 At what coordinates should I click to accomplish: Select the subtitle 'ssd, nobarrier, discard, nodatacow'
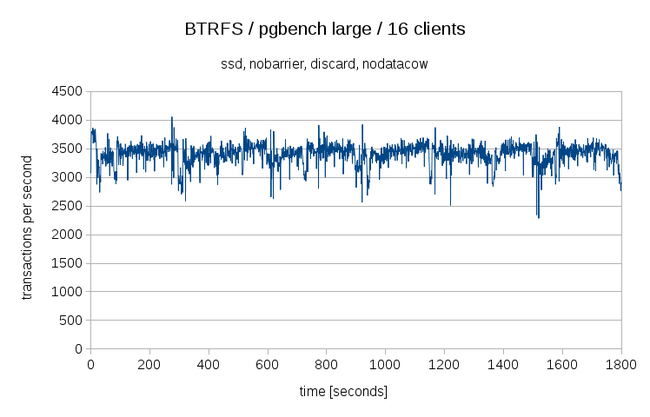tap(324, 66)
